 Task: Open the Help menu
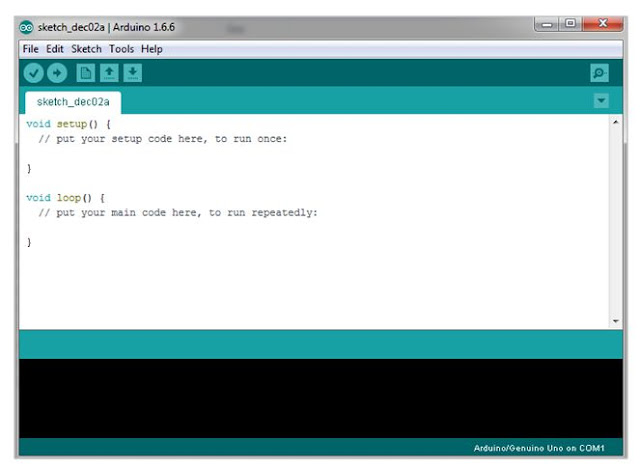[x=152, y=49]
